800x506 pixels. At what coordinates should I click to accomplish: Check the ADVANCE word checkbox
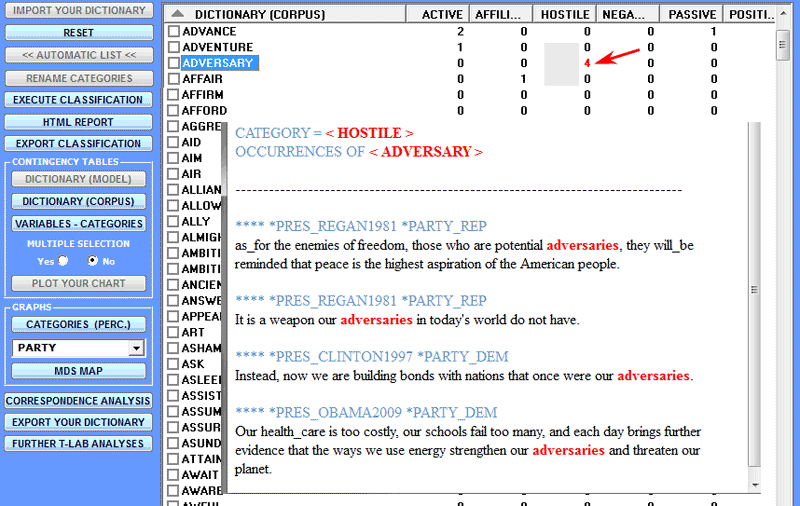tap(174, 31)
